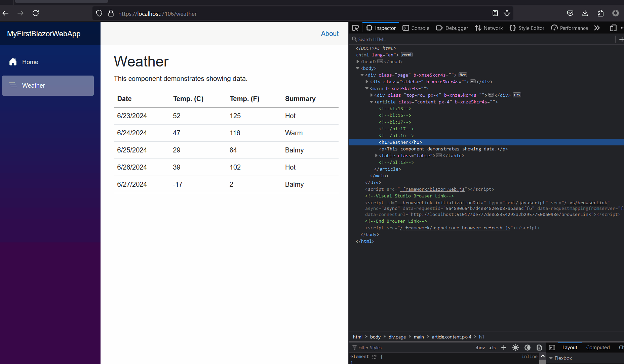Image resolution: width=624 pixels, height=364 pixels.
Task: Open the Firefox downloads icon
Action: coord(585,13)
